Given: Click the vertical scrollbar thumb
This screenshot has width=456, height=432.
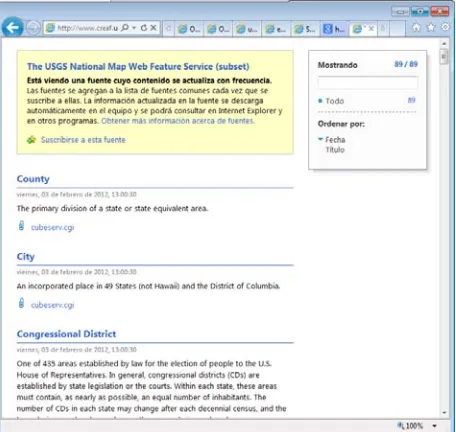Looking at the screenshot, I should tap(444, 57).
